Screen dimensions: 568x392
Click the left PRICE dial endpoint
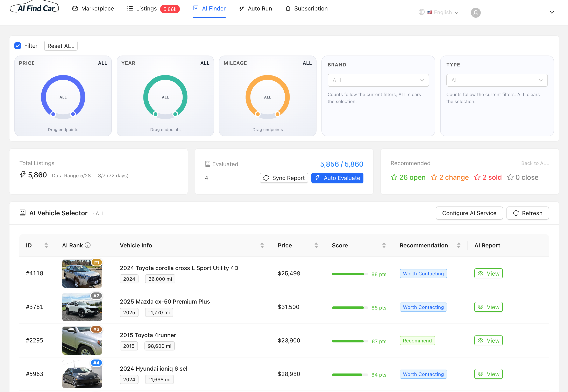53,114
